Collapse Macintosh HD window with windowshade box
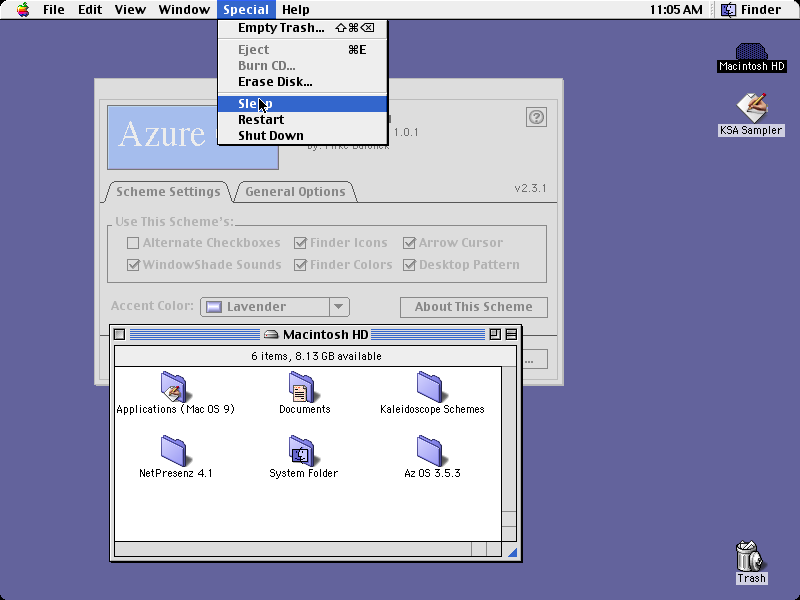Image resolution: width=800 pixels, height=600 pixels. point(511,335)
